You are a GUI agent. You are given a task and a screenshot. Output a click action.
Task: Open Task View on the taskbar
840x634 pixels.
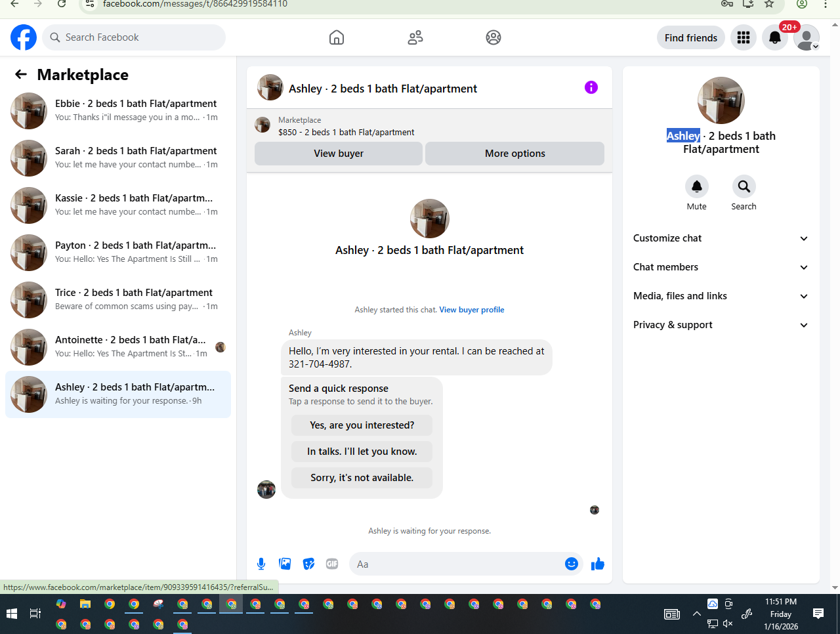pyautogui.click(x=35, y=614)
